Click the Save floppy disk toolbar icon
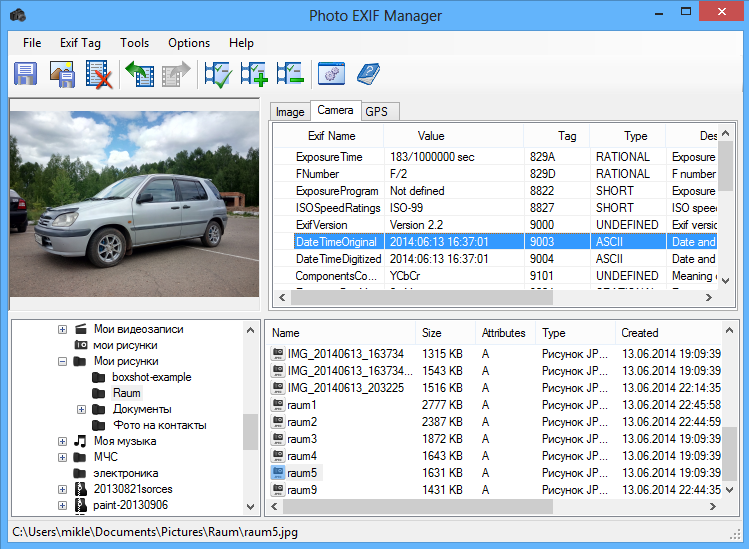 (25, 74)
